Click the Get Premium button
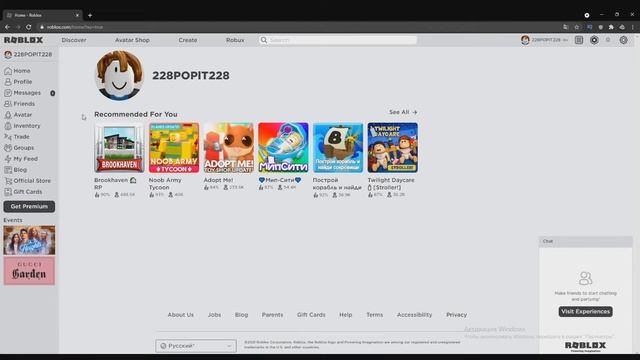 [29, 207]
